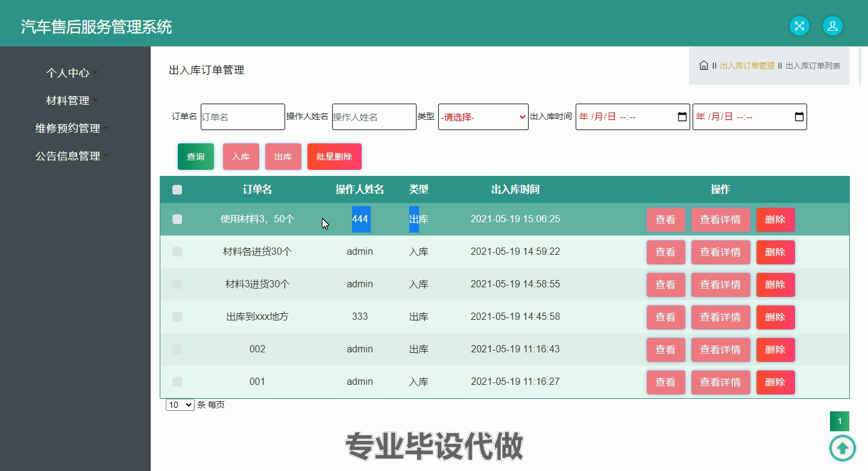Click the home icon in breadcrumb

coord(703,66)
